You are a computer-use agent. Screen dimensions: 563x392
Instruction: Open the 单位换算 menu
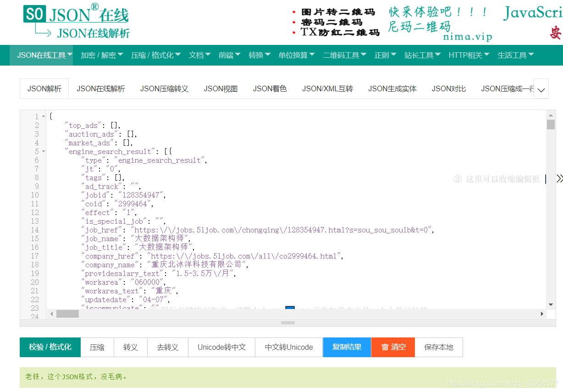297,55
